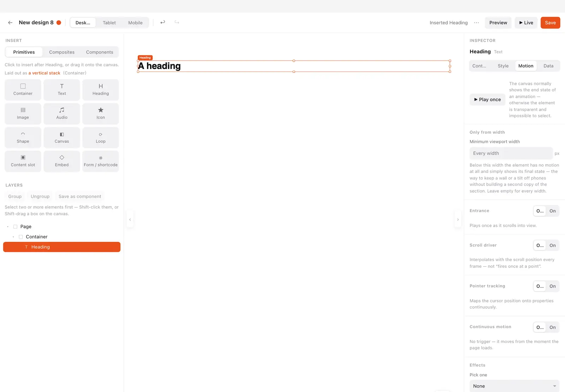Insert a Container primitive
The image size is (565, 392).
pyautogui.click(x=23, y=90)
